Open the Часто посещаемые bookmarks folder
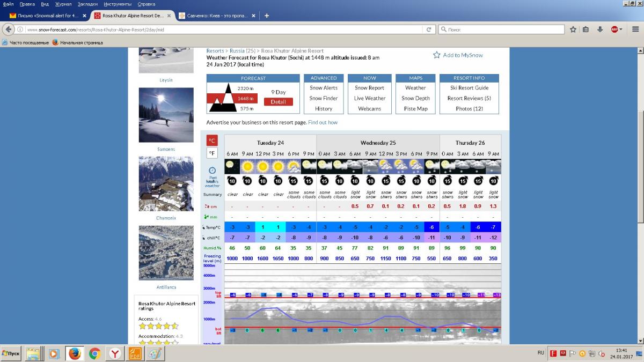Viewport: 644px width, 362px height. [25, 42]
